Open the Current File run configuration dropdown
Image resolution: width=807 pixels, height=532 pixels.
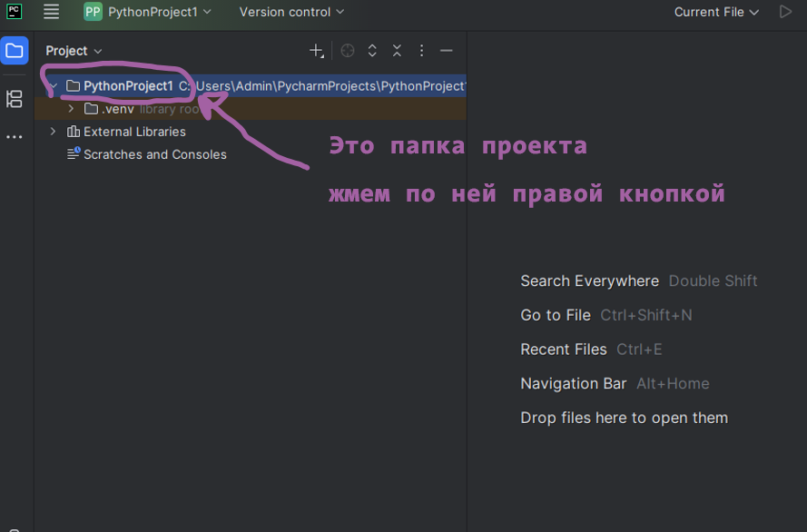716,12
